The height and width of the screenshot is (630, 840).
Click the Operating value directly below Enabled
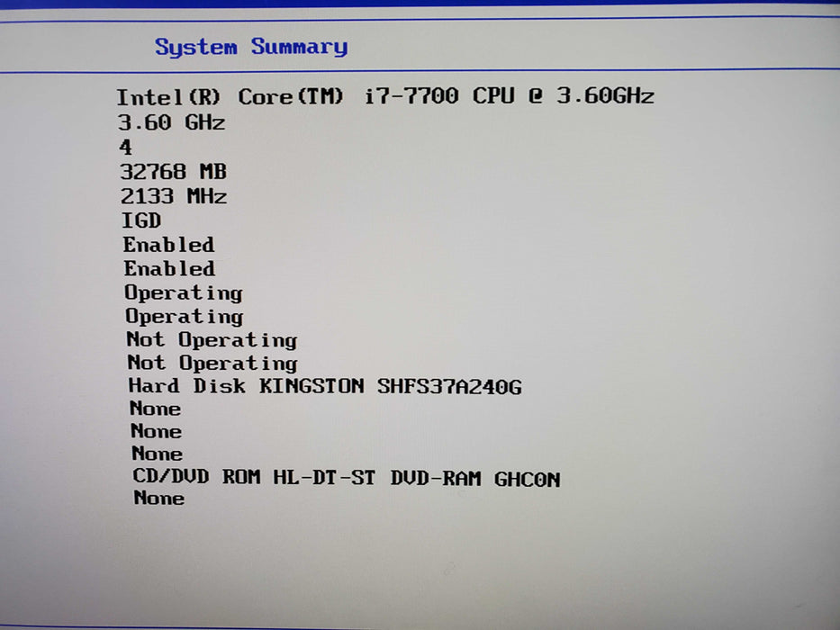[x=184, y=293]
